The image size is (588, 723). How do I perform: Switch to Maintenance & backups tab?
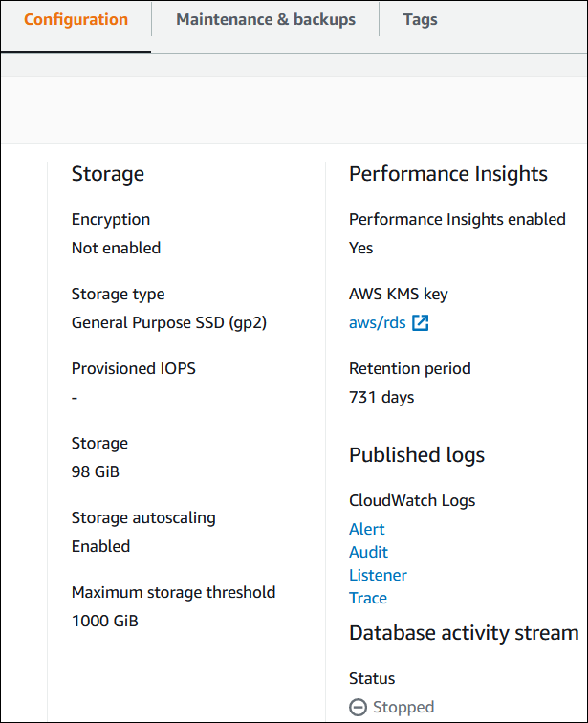[266, 20]
